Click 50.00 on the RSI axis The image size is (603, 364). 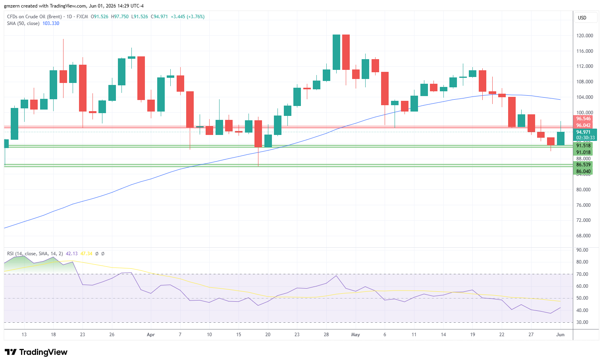582,298
